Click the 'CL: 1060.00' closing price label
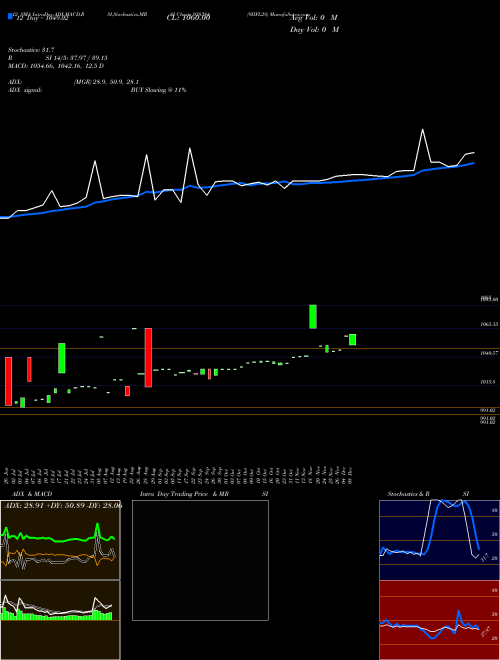Image resolution: width=500 pixels, height=660 pixels. tap(188, 18)
